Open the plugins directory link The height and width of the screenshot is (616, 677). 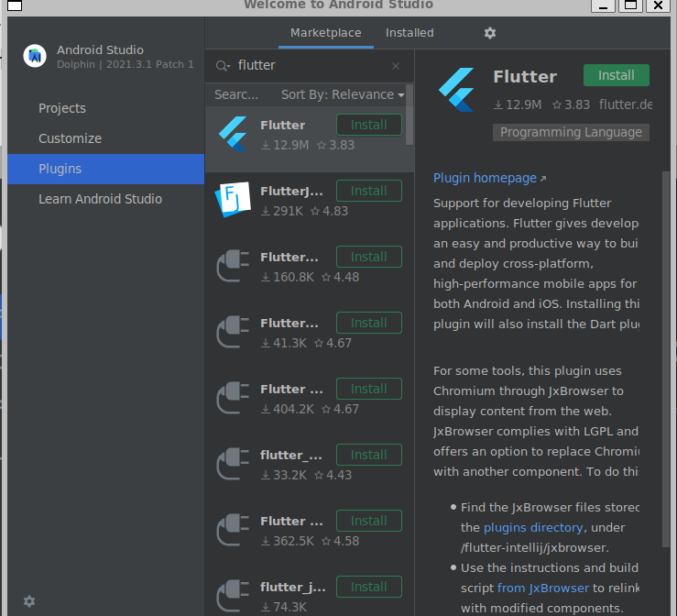533,527
